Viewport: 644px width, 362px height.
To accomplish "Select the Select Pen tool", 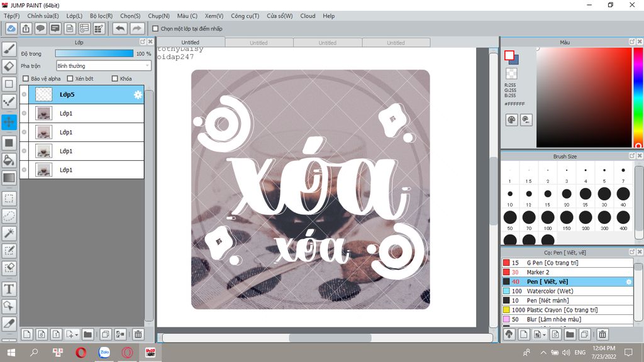I will click(9, 250).
